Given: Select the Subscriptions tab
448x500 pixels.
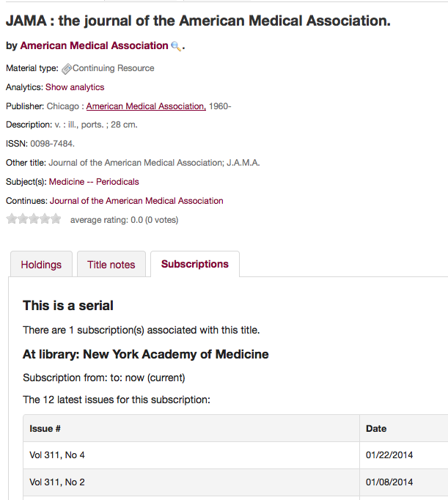Looking at the screenshot, I should point(195,264).
